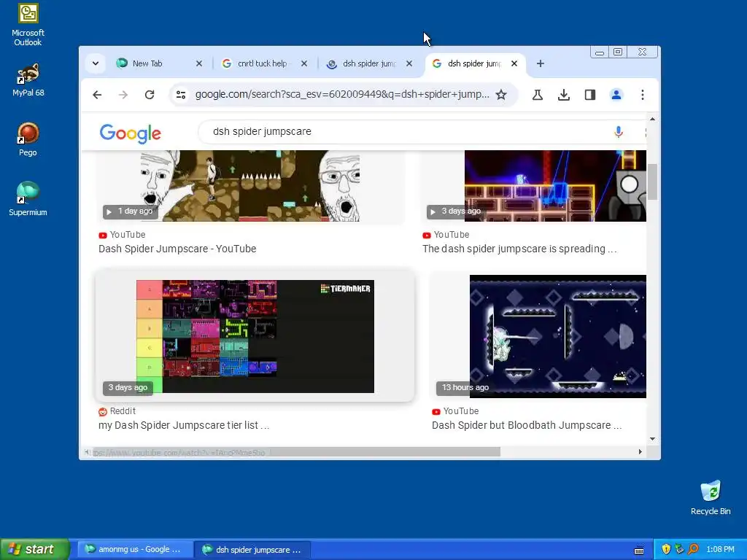Click the horizontal scrollbar right arrow
Image resolution: width=747 pixels, height=560 pixels.
[x=640, y=452]
